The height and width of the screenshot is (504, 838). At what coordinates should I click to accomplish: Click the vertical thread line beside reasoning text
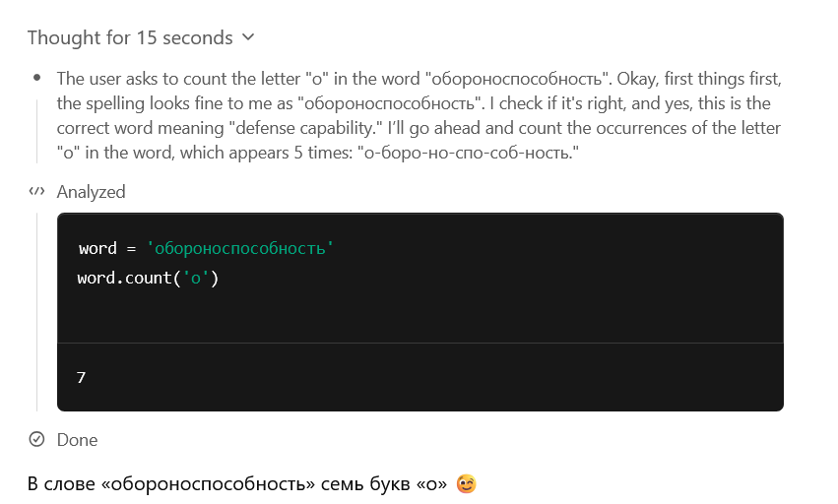click(36, 131)
